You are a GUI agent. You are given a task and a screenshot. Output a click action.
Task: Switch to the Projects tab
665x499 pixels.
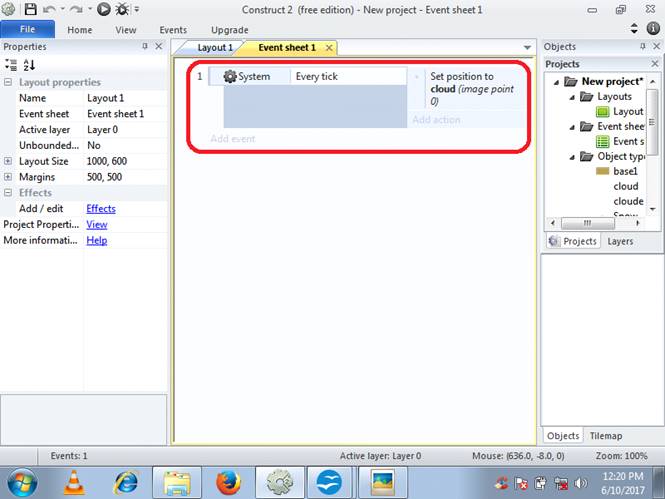coord(573,241)
